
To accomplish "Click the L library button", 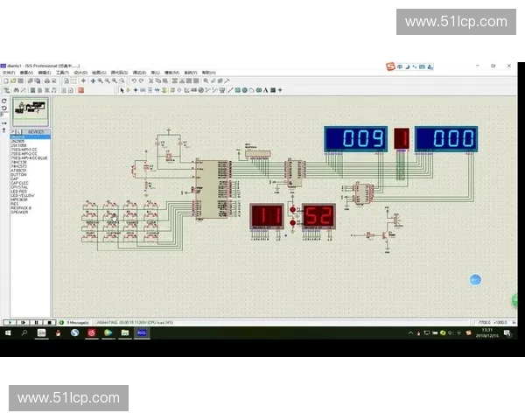I will pos(19,132).
